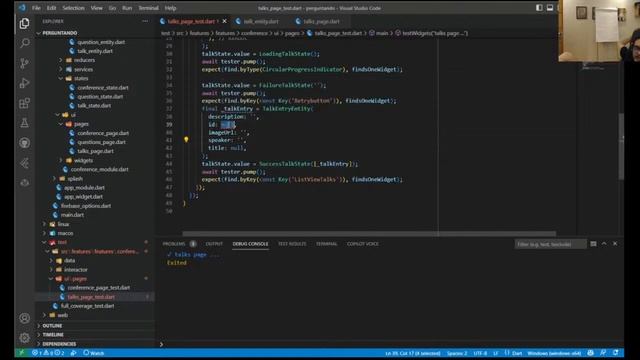Close the talks_page_test.dart editor tab
Viewport: 640px width, 360px height.
tap(224, 21)
